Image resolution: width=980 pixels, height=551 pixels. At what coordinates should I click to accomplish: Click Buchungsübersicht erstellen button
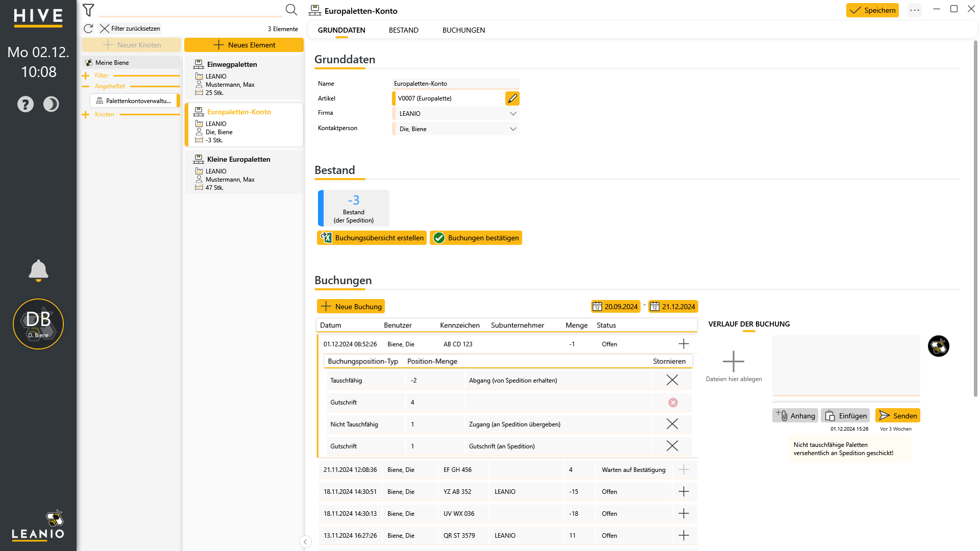(372, 238)
